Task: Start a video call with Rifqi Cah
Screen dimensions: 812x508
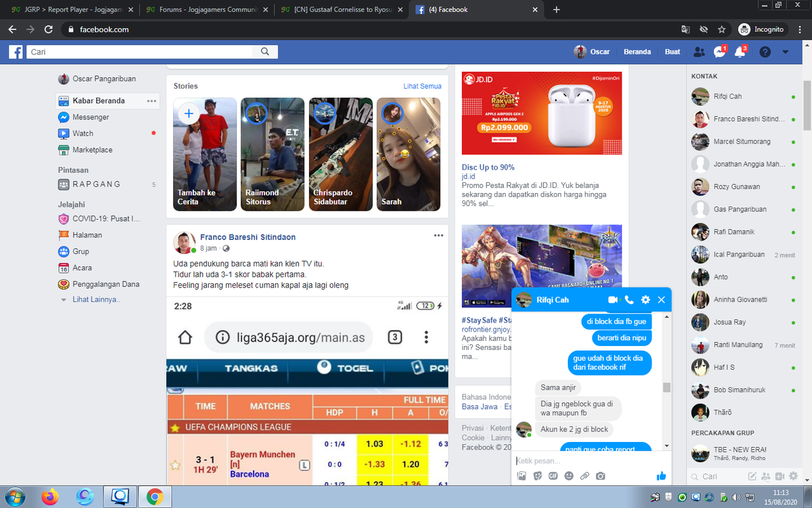Action: (x=613, y=300)
